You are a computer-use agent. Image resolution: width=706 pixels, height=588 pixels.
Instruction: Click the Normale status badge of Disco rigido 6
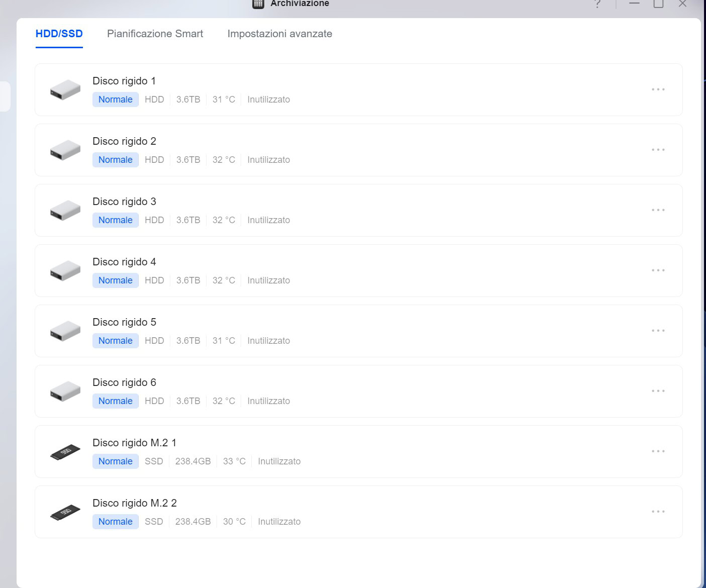pyautogui.click(x=116, y=401)
